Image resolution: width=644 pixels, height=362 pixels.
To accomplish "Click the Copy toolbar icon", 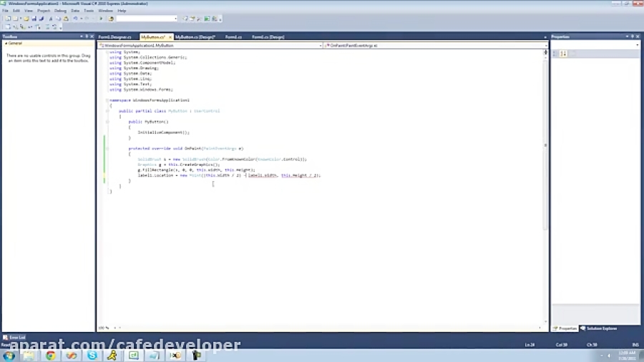I will 59,19.
